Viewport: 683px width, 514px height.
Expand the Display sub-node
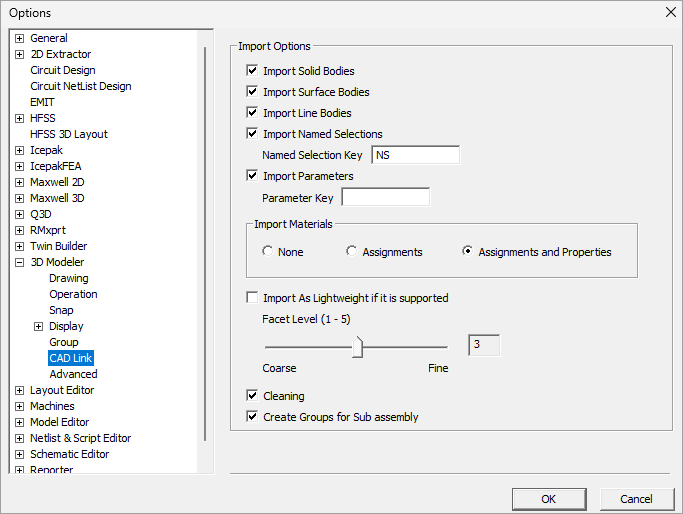[38, 326]
